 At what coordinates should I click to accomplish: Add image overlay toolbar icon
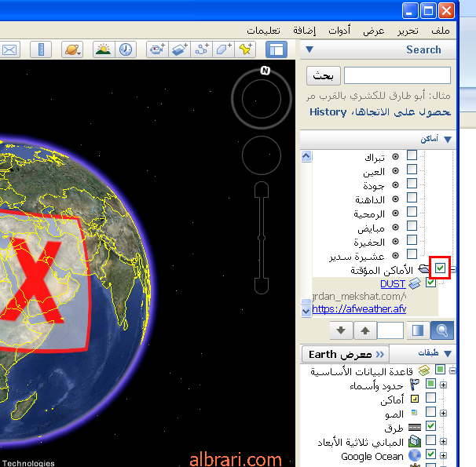coord(179,49)
